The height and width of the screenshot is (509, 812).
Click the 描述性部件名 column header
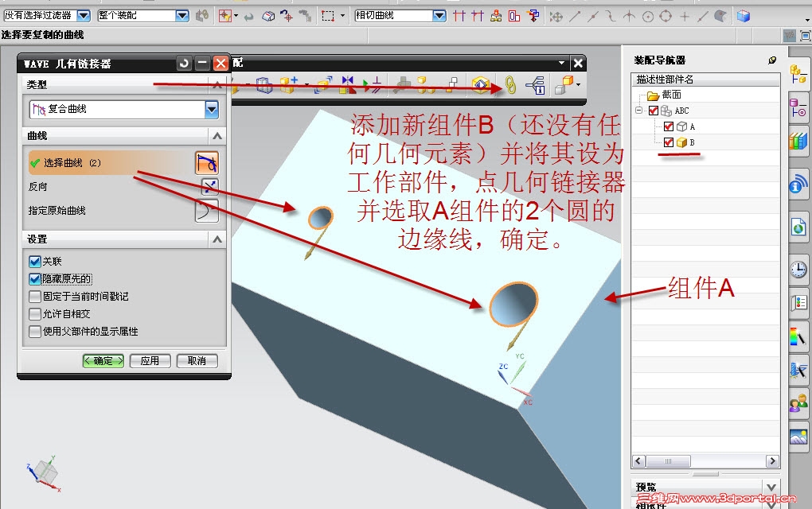705,80
